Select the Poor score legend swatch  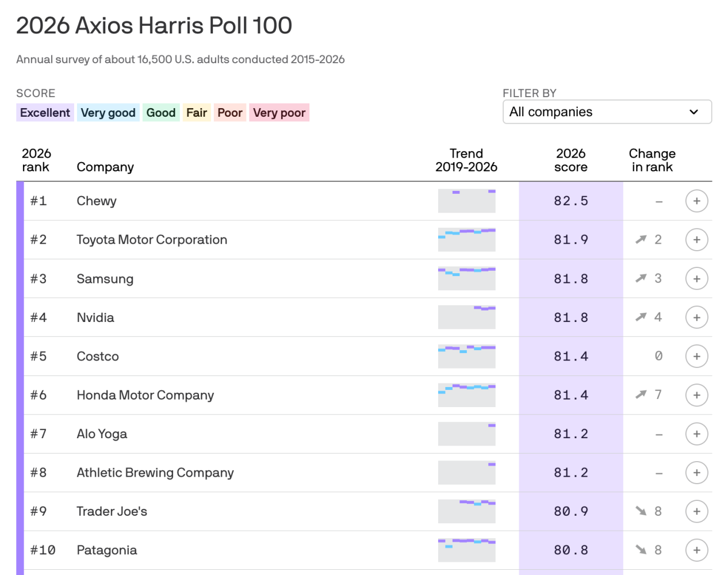[230, 113]
